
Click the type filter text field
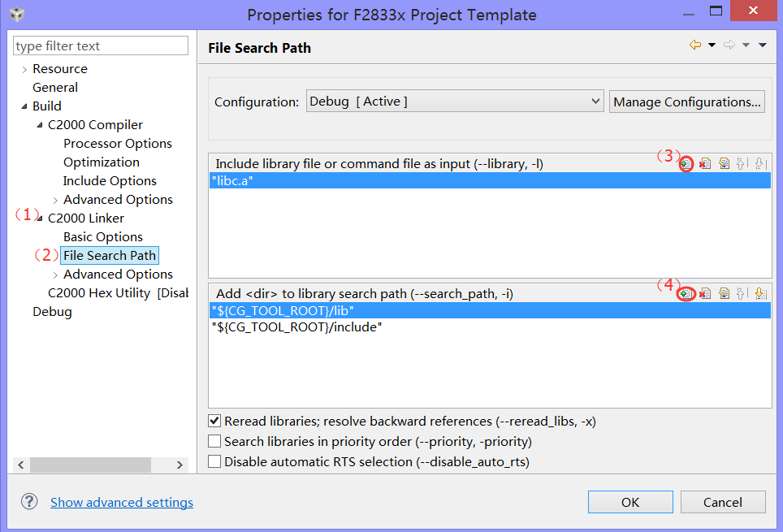[x=100, y=46]
